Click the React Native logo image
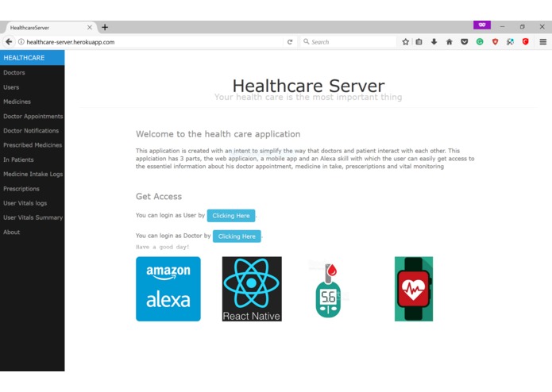This screenshot has height=392, width=552. click(x=252, y=289)
